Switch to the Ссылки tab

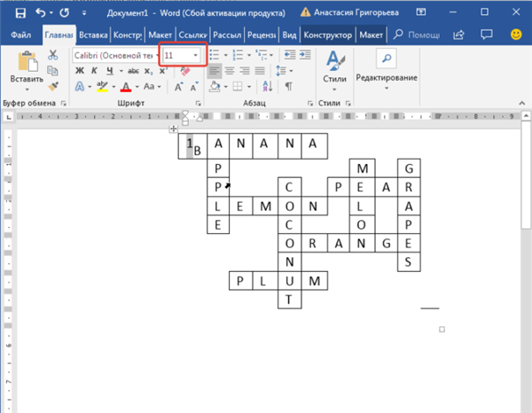[192, 35]
